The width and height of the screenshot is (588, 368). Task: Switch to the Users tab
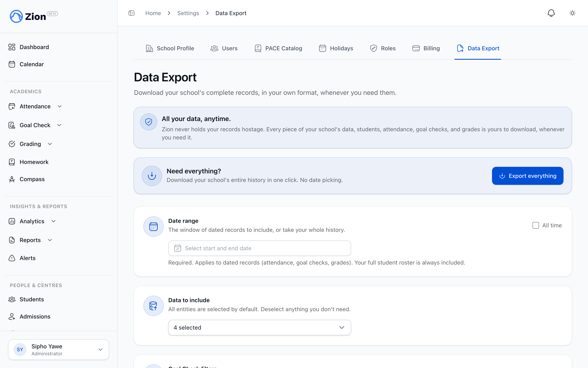pyautogui.click(x=224, y=48)
